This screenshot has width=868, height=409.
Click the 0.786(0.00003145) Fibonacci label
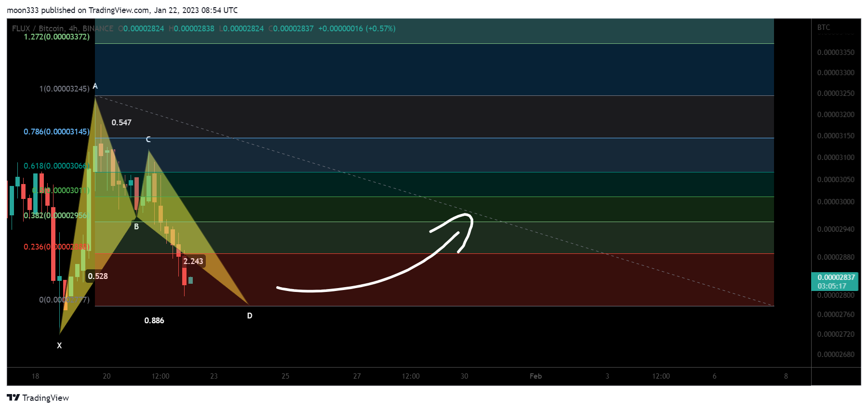[57, 132]
